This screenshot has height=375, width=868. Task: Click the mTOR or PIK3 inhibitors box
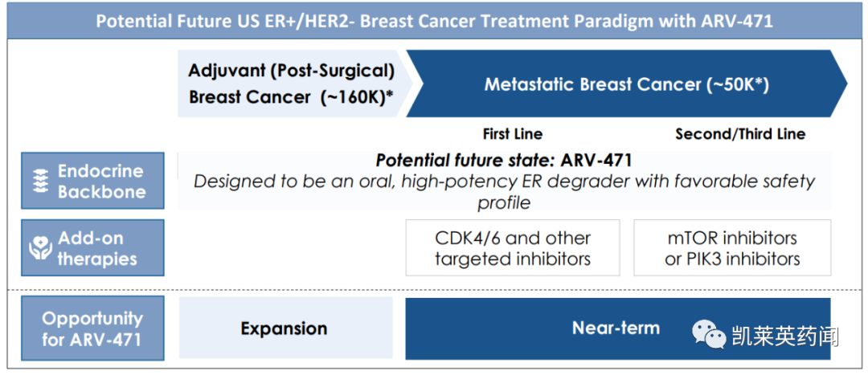[732, 248]
